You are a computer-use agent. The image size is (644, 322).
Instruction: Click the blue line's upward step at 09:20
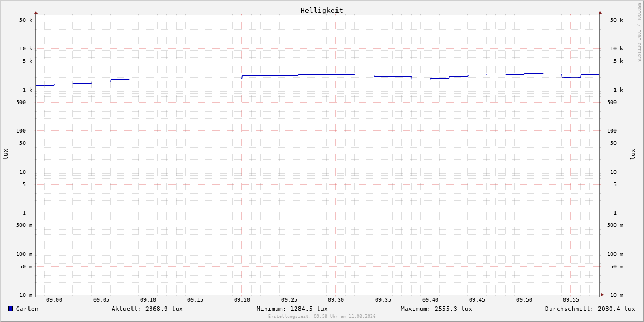tap(242, 77)
